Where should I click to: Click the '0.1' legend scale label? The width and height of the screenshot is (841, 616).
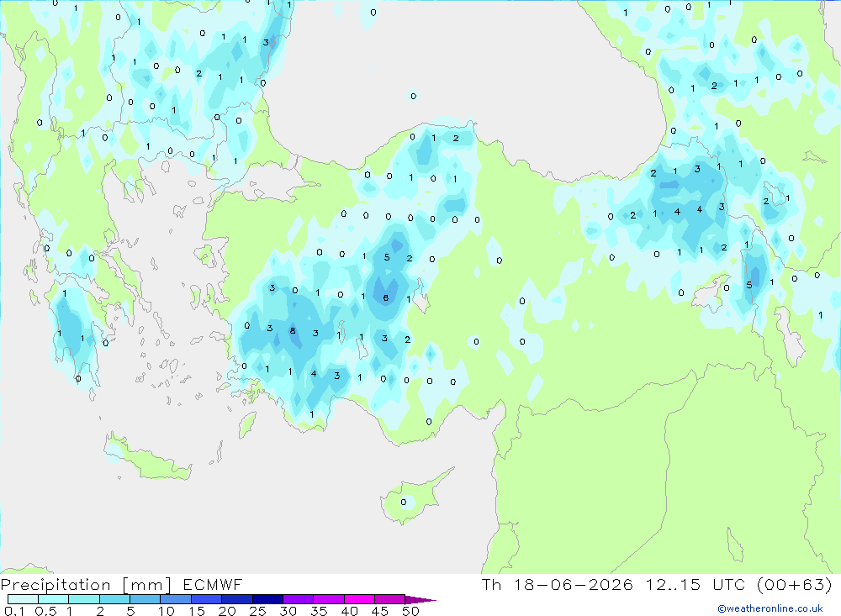pyautogui.click(x=14, y=611)
